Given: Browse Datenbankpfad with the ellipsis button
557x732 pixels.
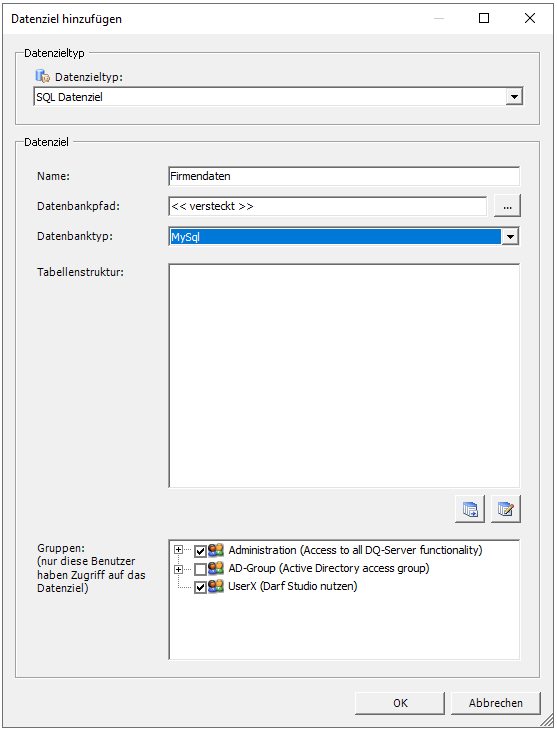Looking at the screenshot, I should (x=508, y=206).
